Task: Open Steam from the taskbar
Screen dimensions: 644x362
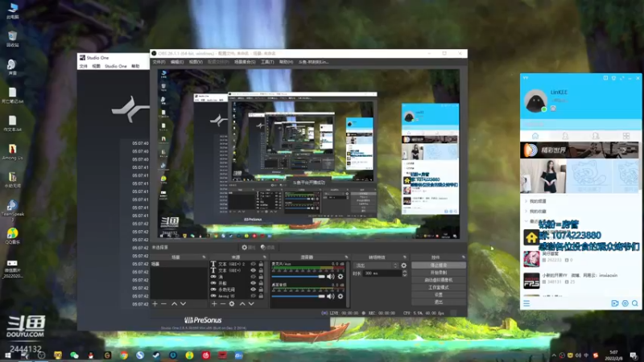Action: click(x=156, y=356)
